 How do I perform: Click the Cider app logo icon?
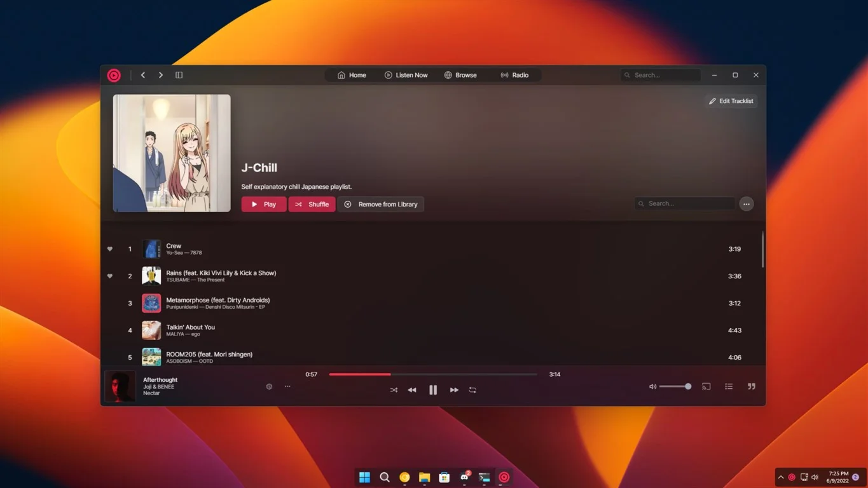coord(114,75)
